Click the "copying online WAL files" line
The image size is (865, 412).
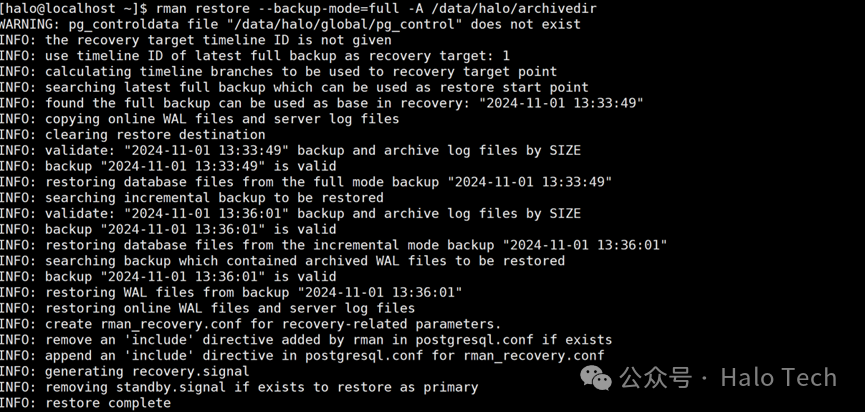click(x=200, y=119)
